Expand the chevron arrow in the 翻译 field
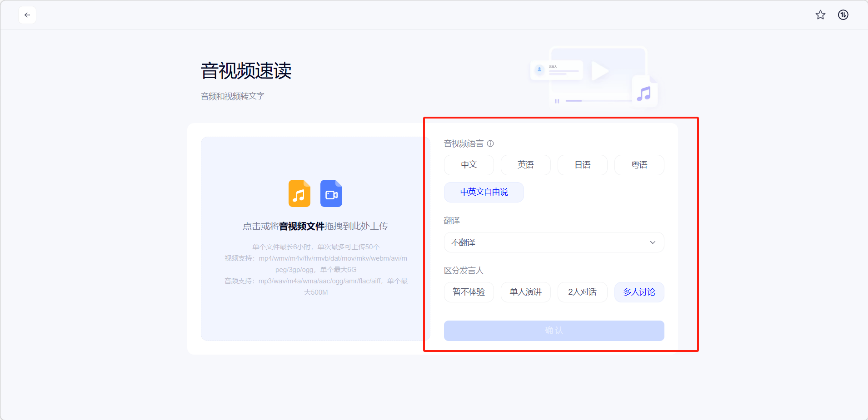Image resolution: width=868 pixels, height=420 pixels. point(653,242)
